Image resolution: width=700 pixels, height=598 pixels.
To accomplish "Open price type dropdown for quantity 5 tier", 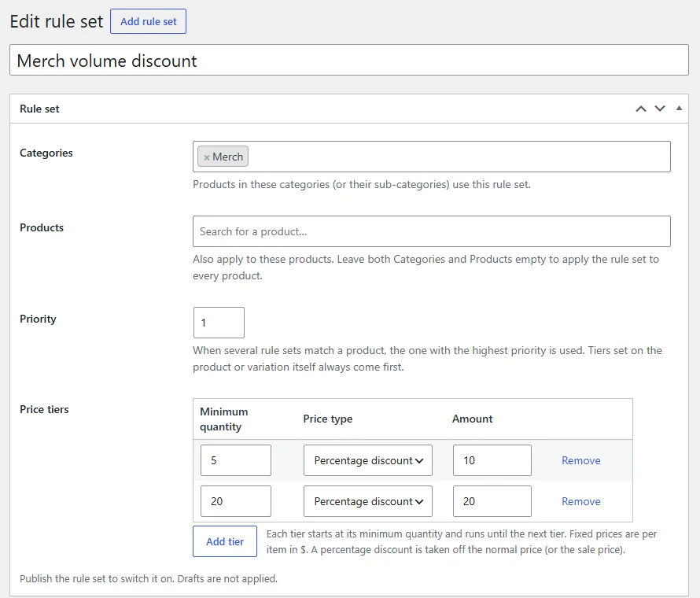I will (x=368, y=460).
